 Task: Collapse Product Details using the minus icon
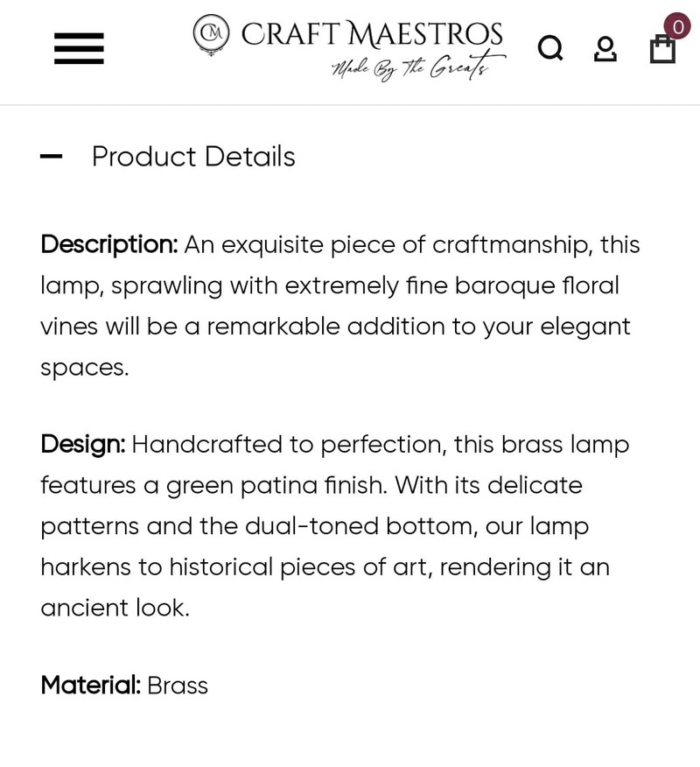click(52, 158)
